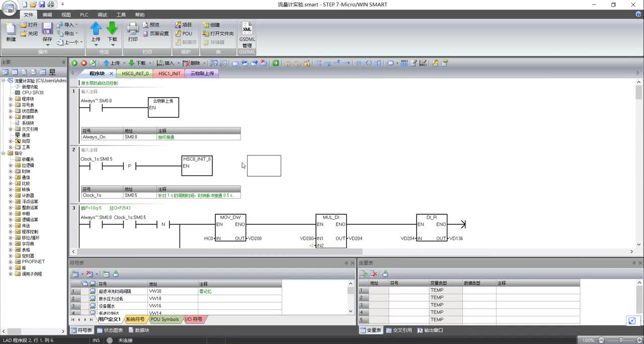The image size is (644, 344).
Task: Open the 导入 dropdown in ribbon
Action: 76,25
